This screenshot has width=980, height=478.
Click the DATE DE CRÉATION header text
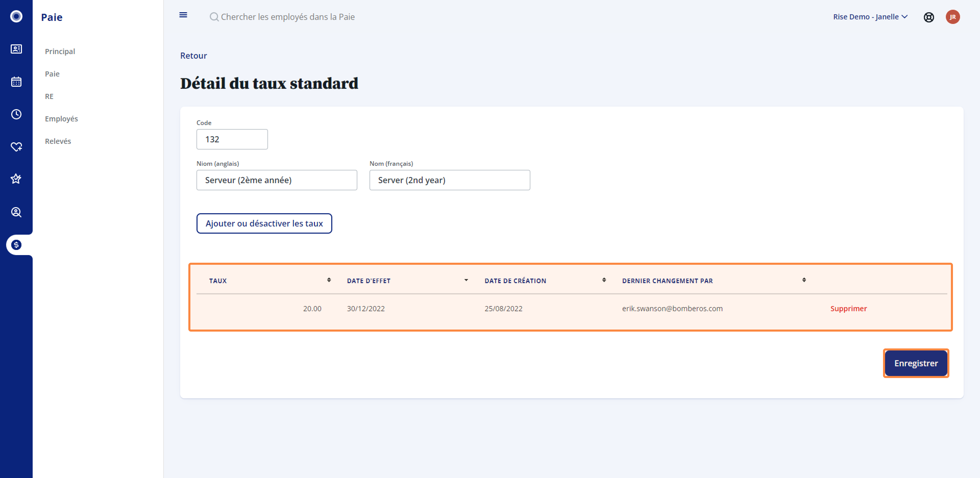coord(515,281)
